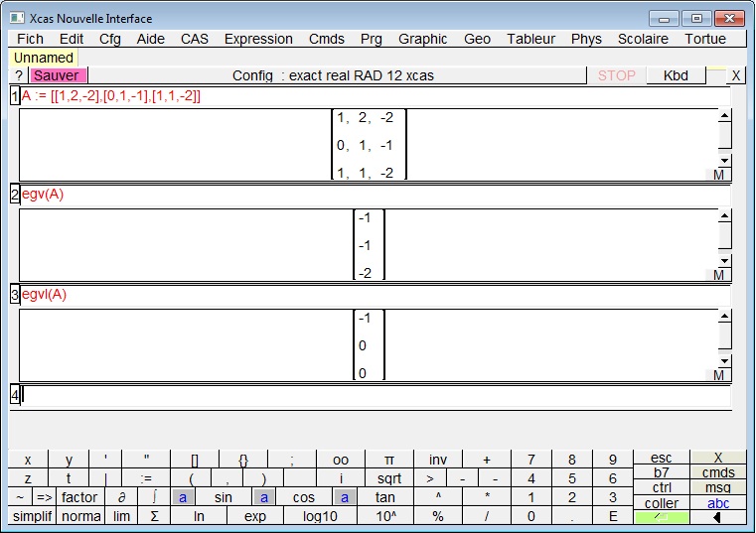
Task: Click the back arrow key on keypad
Action: coord(717,517)
